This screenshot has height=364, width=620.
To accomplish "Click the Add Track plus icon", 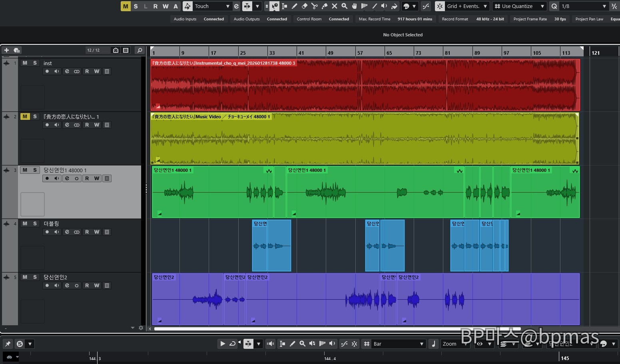I will click(x=6, y=50).
